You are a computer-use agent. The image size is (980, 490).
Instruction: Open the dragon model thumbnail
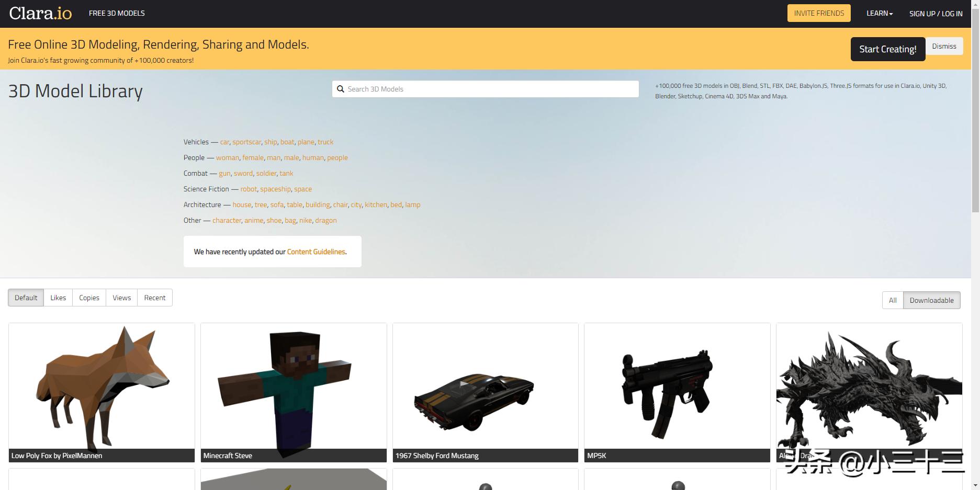point(869,392)
